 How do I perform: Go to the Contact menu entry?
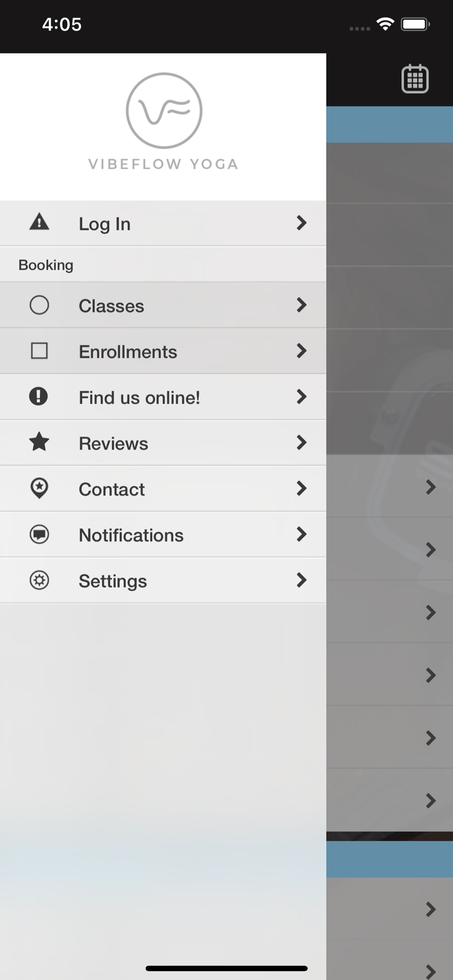[x=163, y=489]
